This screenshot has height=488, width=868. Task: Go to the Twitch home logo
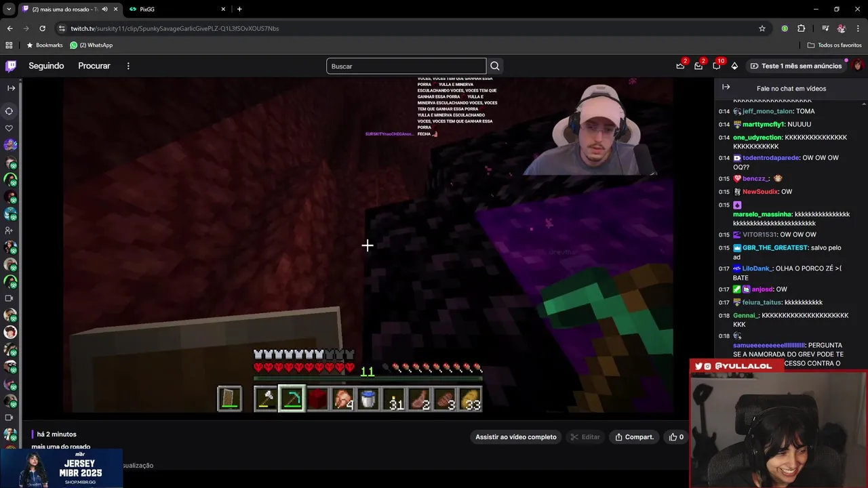11,66
